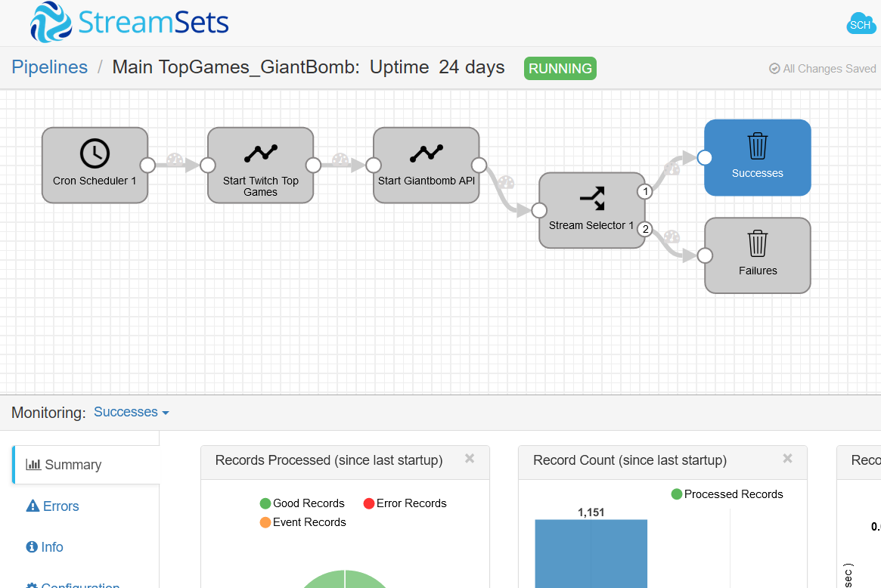Image resolution: width=881 pixels, height=588 pixels.
Task: Click the blue 1,151 record count bar
Action: (591, 554)
